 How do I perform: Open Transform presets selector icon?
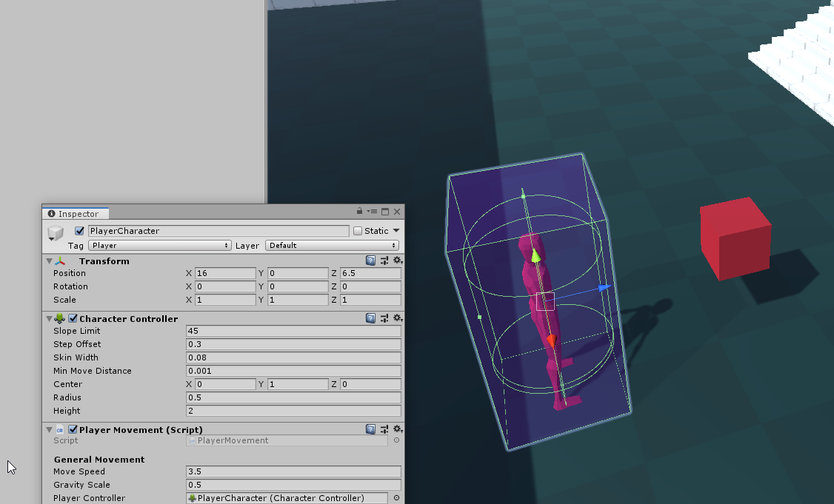coord(384,261)
